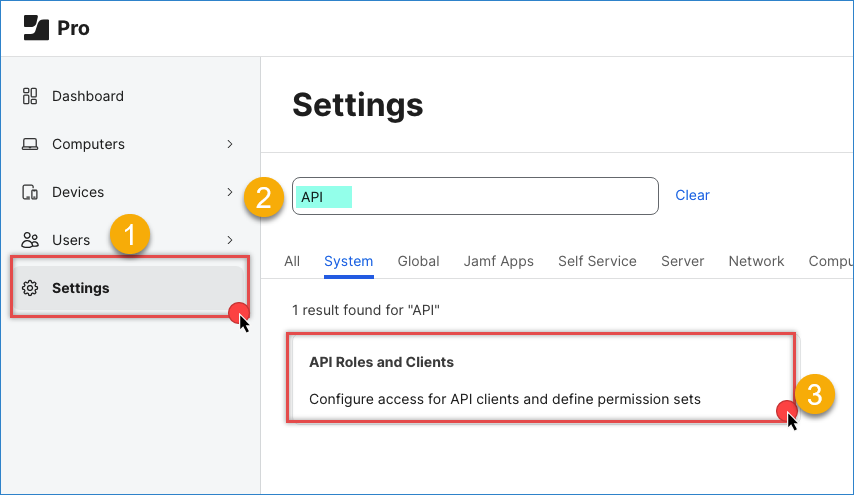The image size is (854, 495).
Task: Click the Jamf Pro logo icon
Action: click(36, 28)
